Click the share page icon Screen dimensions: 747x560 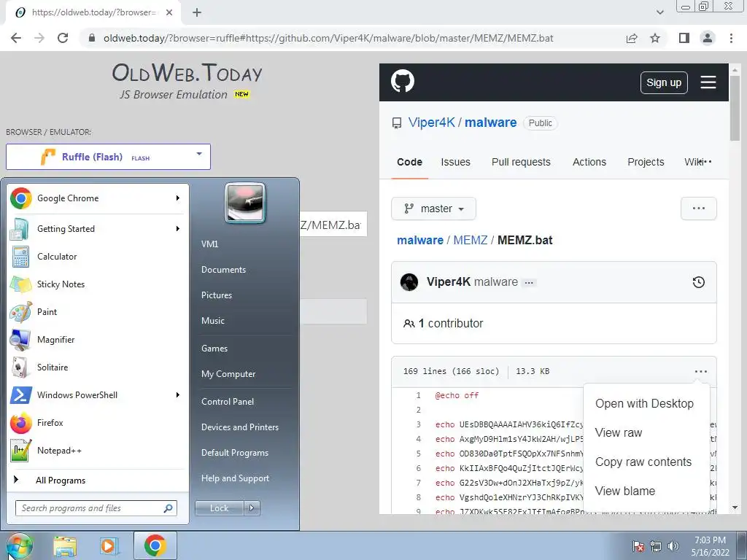(x=632, y=38)
